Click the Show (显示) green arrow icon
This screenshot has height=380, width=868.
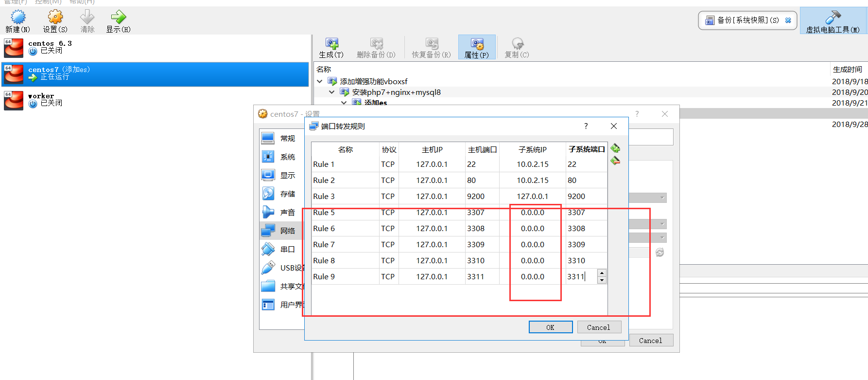[118, 18]
